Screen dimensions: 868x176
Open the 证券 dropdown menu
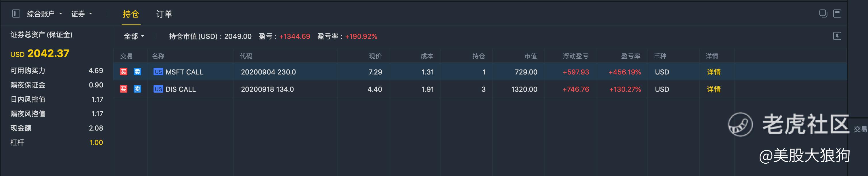pyautogui.click(x=81, y=14)
